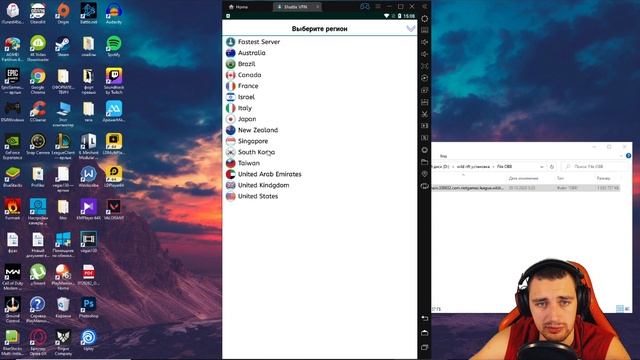Expand Explorer ribbon with chevron
Image resolution: width=640 pixels, height=360 pixels.
point(621,156)
